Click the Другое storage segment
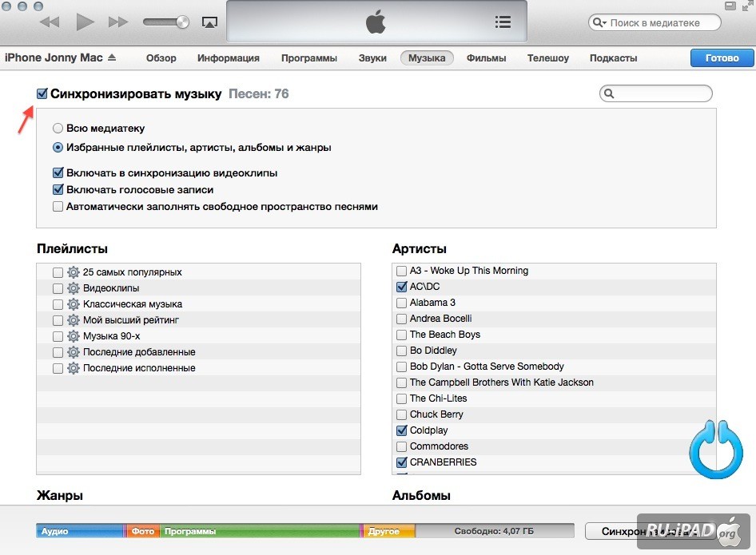The width and height of the screenshot is (756, 555). tap(388, 531)
